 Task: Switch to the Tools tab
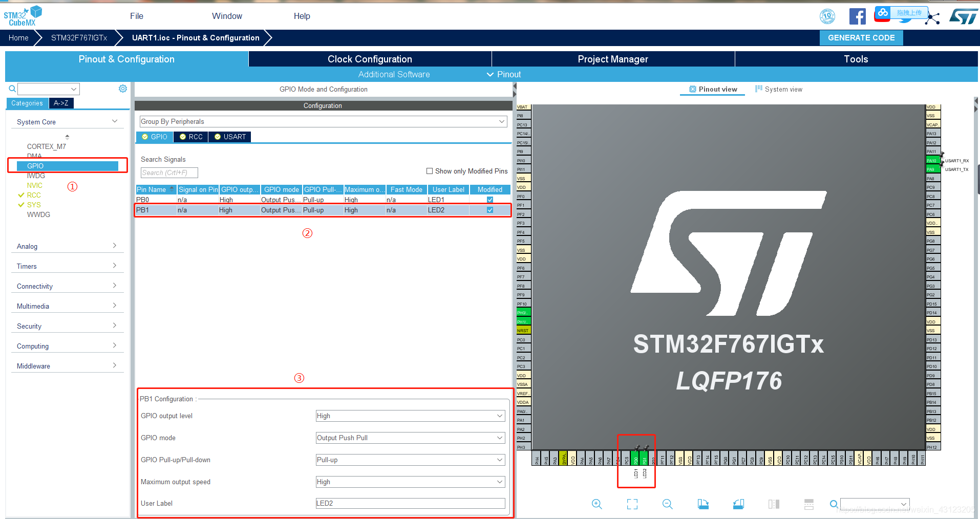pos(856,59)
